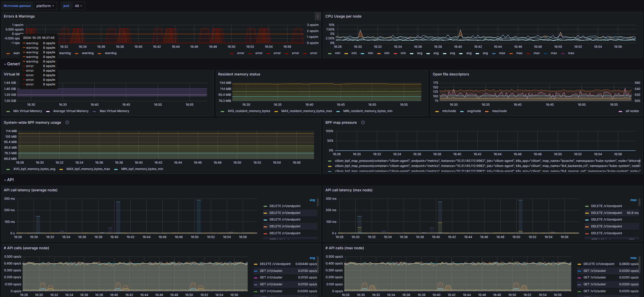
Task: Open the pod All dropdown
Action: click(x=78, y=6)
